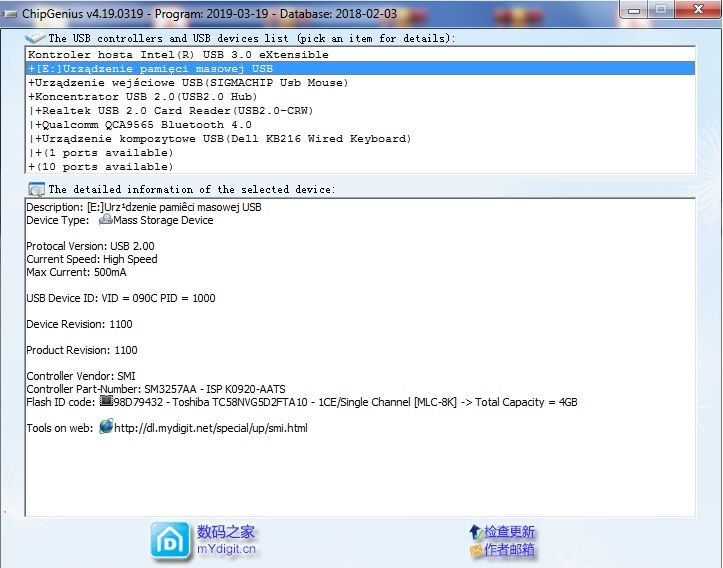Screen dimensions: 723x568
Task: Minimize the ChipGenius window
Action: click(x=634, y=9)
